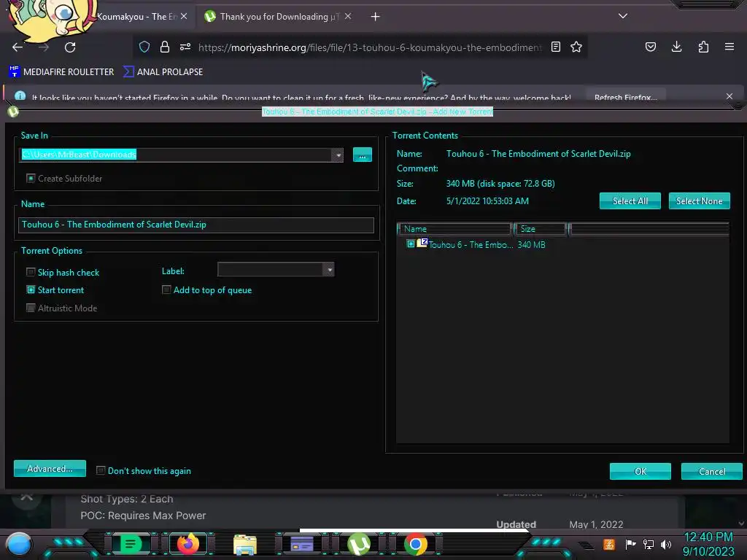This screenshot has width=747, height=560.
Task: Browse for a save folder with the ... button
Action: [x=362, y=155]
